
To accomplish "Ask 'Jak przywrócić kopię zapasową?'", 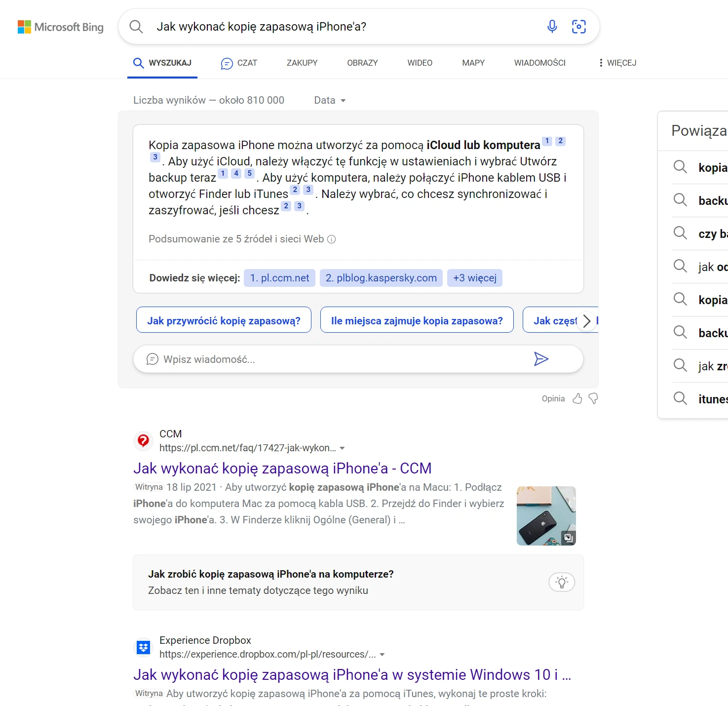I will pos(224,320).
